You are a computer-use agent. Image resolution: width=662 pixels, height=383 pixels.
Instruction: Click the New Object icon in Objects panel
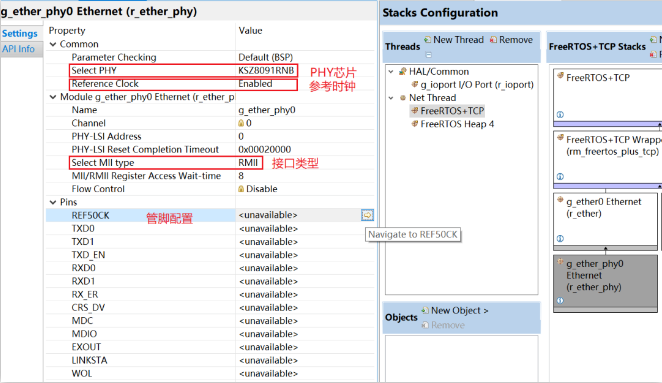click(425, 310)
